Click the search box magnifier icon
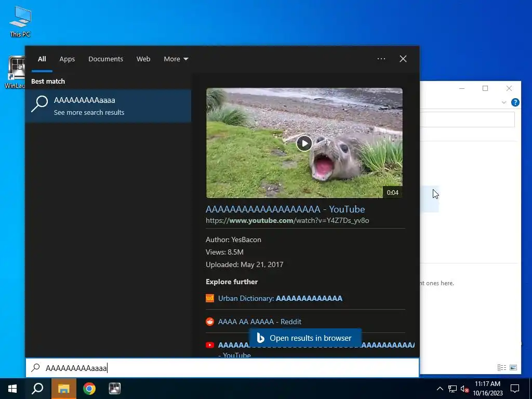This screenshot has height=399, width=532. click(x=36, y=368)
